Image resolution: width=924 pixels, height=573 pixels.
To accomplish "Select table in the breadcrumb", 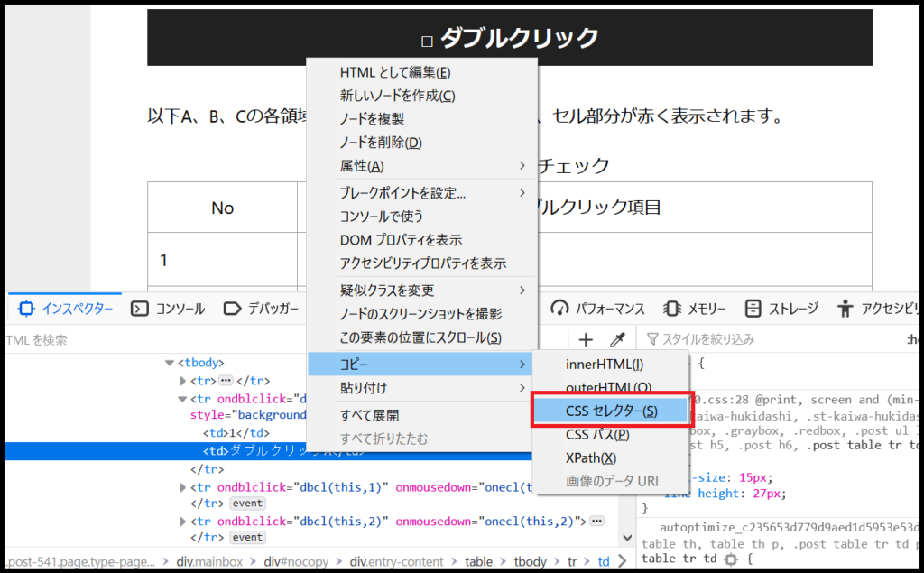I will tap(478, 562).
